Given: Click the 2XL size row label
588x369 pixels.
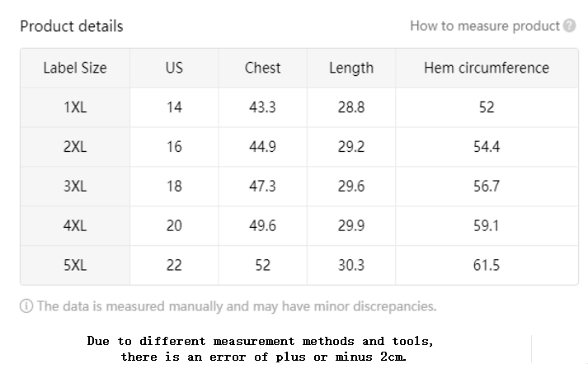Looking at the screenshot, I should [75, 147].
